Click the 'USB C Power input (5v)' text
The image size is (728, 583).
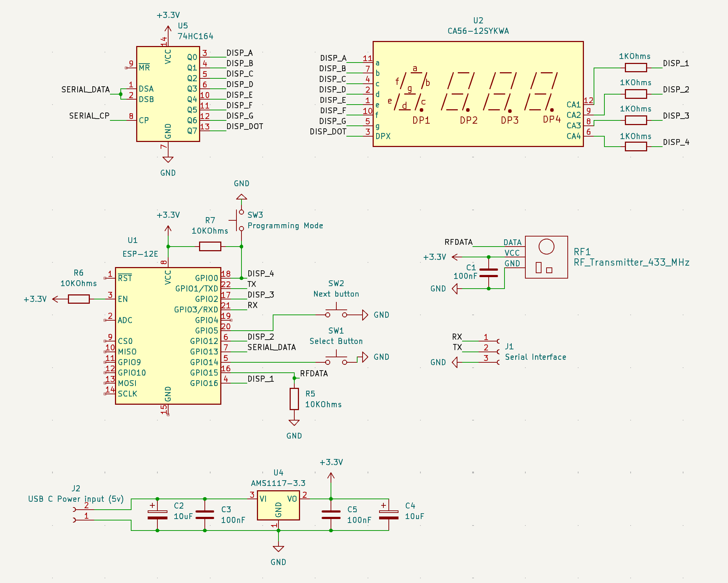[76, 499]
